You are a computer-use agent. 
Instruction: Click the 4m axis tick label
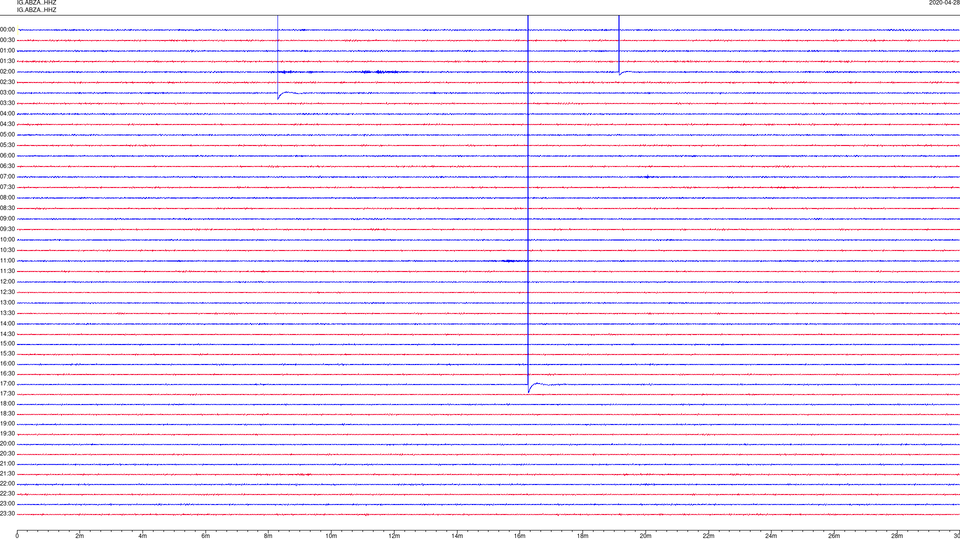pyautogui.click(x=143, y=536)
